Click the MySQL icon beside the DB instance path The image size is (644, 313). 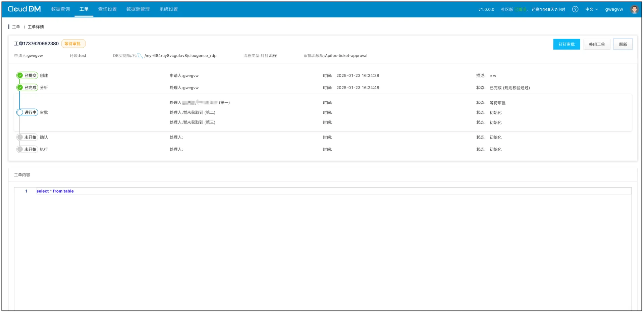coord(140,56)
